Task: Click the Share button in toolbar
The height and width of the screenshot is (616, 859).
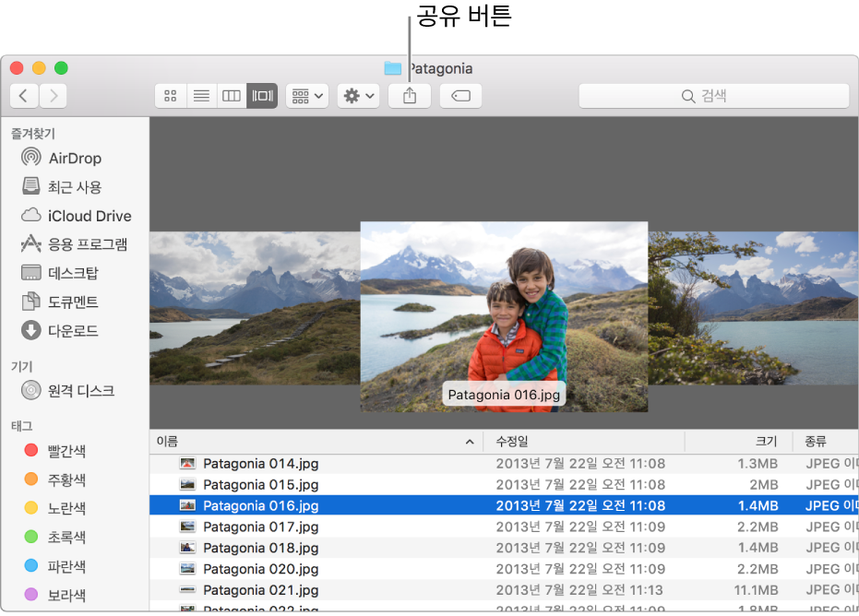Action: (410, 96)
